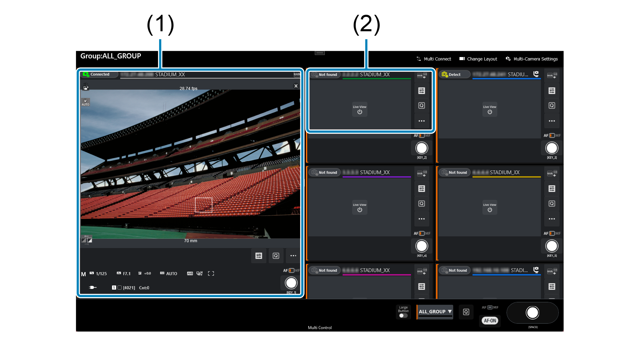Toggle the Large Button switch
The image size is (644, 348).
click(x=403, y=315)
